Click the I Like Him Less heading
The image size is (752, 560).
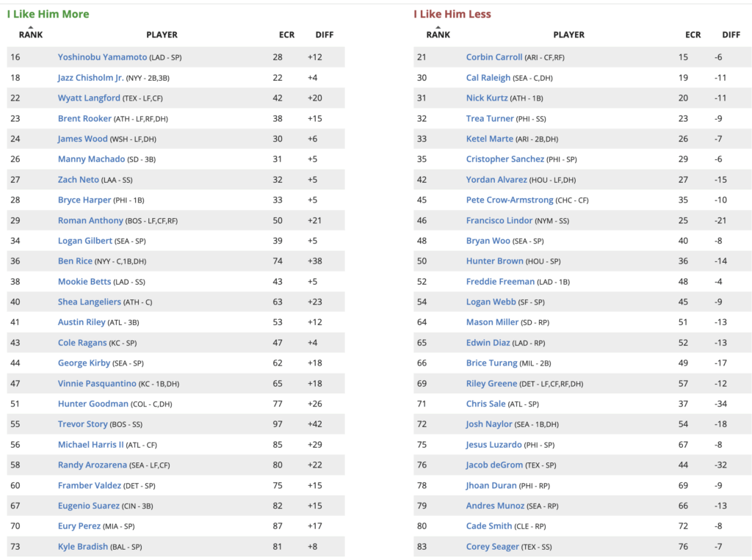452,14
